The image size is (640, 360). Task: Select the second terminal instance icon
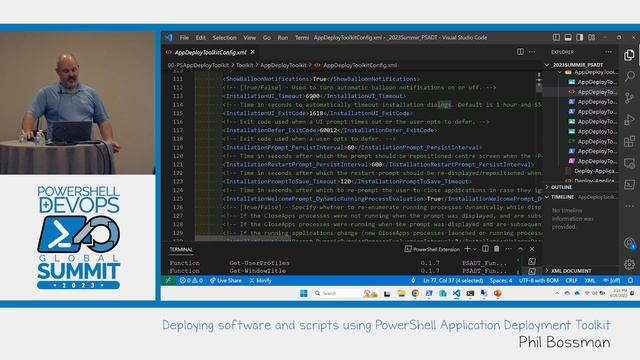[x=532, y=271]
